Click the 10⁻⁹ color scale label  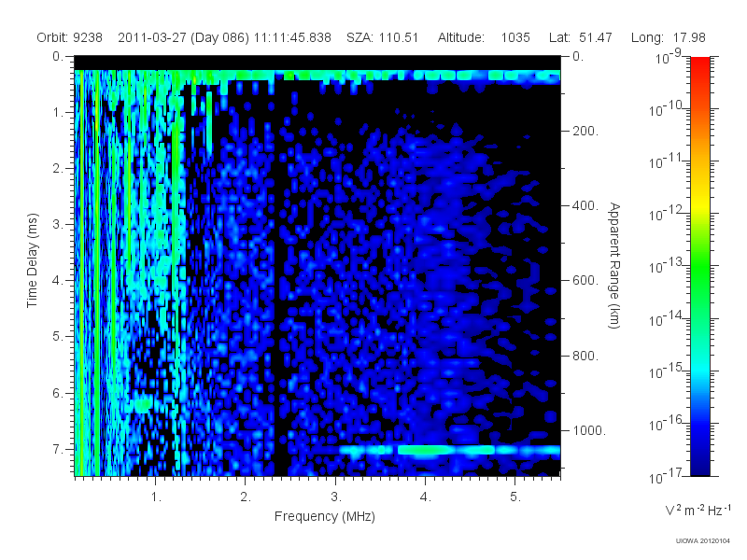[x=668, y=57]
